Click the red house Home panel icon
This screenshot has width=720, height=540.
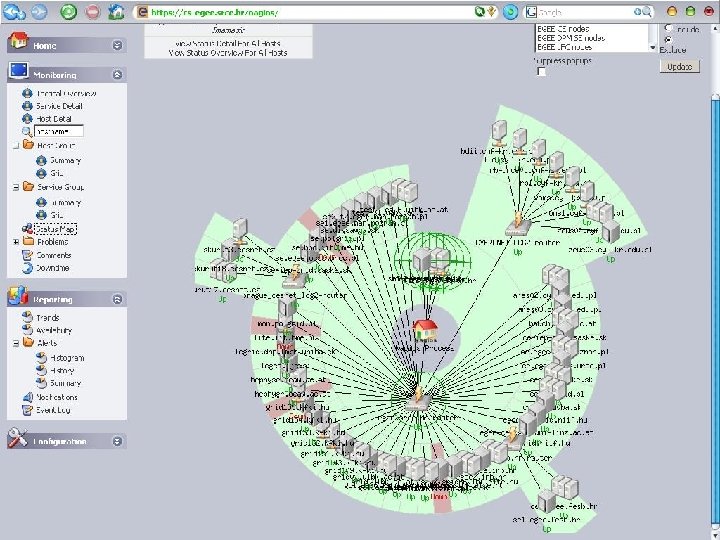(x=18, y=40)
